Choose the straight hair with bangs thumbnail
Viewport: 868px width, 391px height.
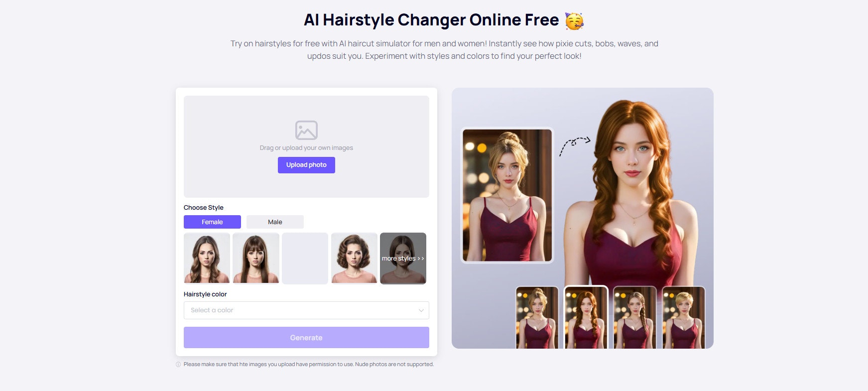[x=256, y=258]
